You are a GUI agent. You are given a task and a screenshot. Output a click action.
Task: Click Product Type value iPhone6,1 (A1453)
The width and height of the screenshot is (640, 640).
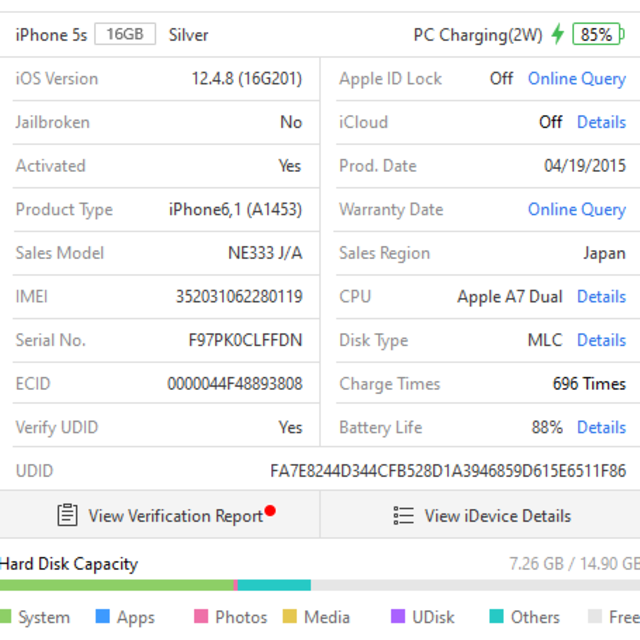point(236,209)
